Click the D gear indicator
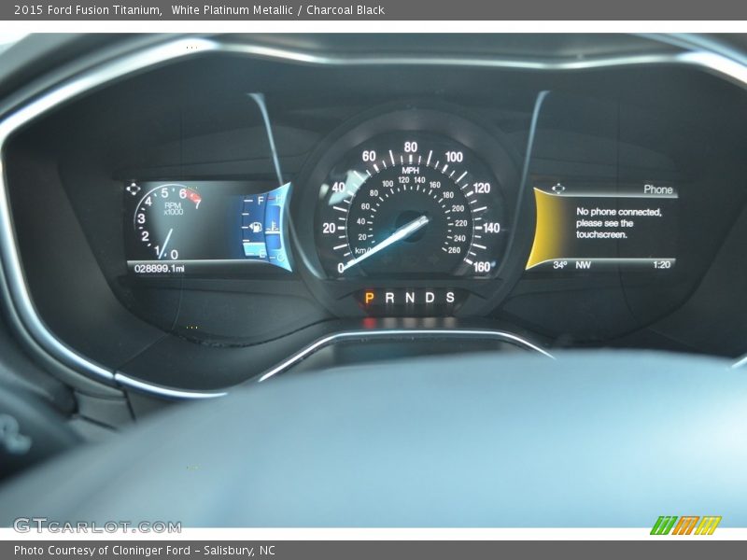 [430, 298]
